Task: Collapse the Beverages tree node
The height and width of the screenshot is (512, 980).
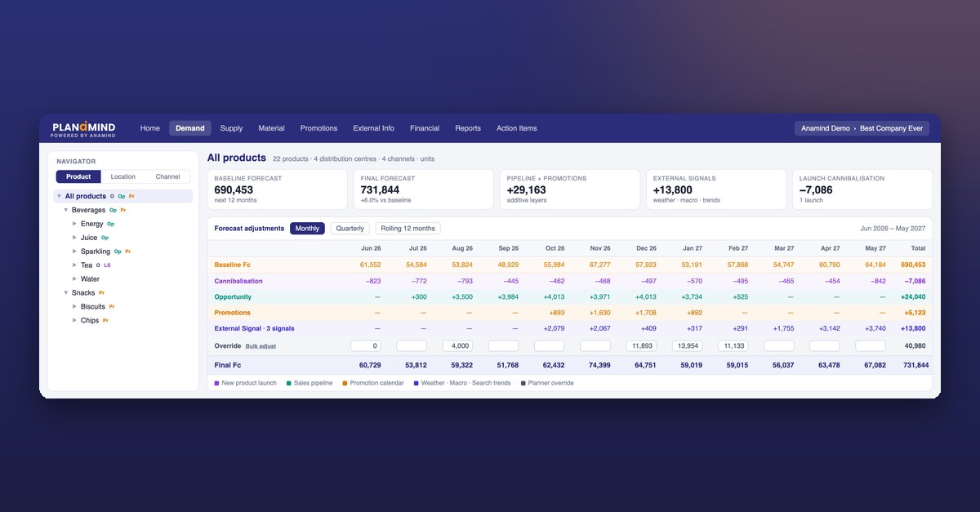Action: click(x=66, y=210)
